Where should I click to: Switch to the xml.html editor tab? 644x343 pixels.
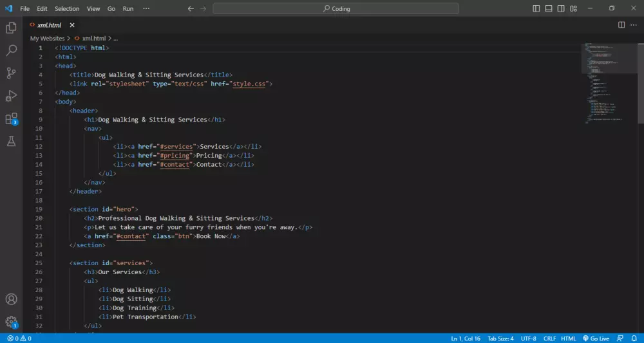(x=48, y=25)
